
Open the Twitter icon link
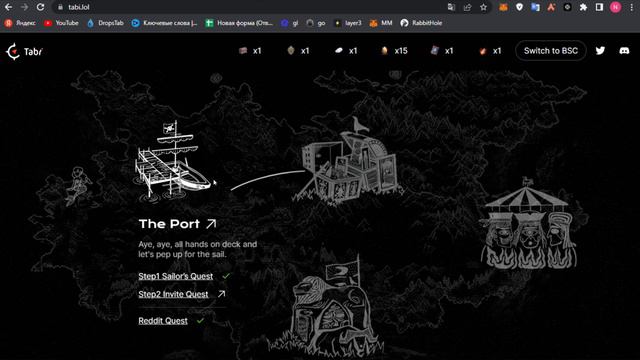point(600,51)
